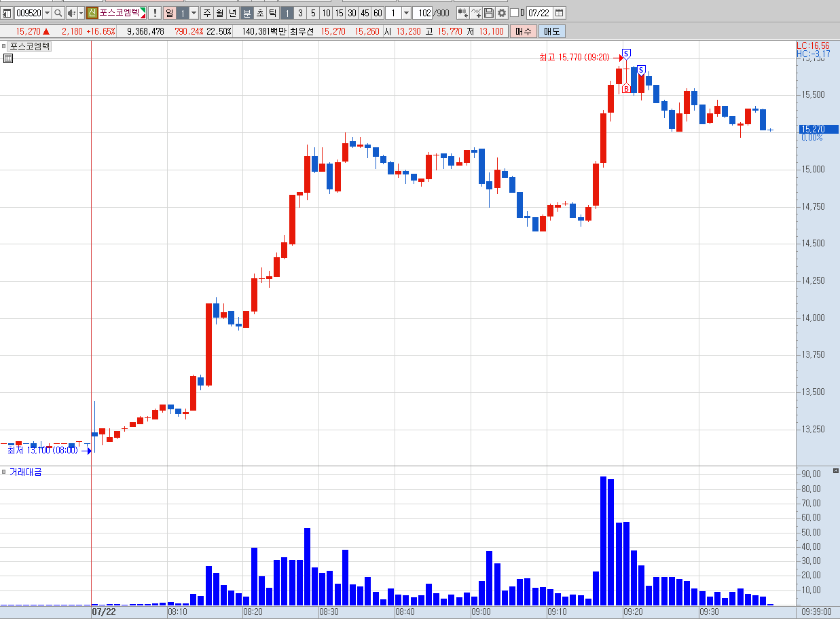Switch to the 일 (daily) period toggle
The height and width of the screenshot is (619, 840).
click(169, 13)
